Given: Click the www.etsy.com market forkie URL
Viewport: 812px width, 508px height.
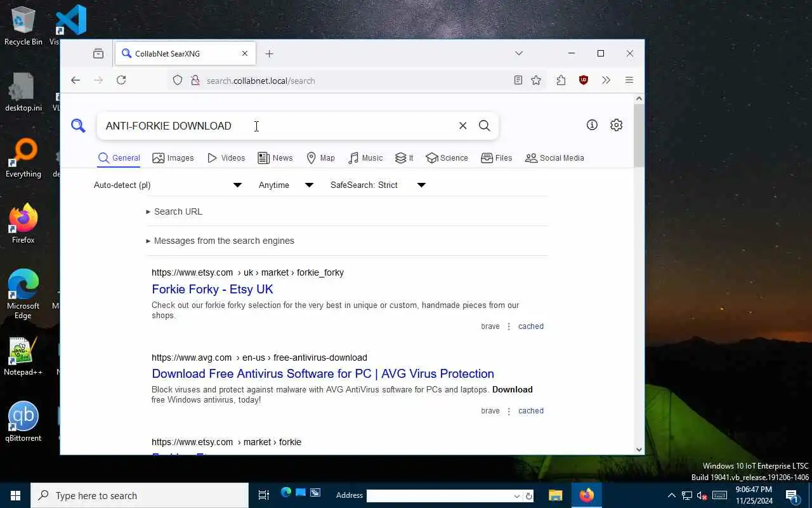Looking at the screenshot, I should (226, 442).
